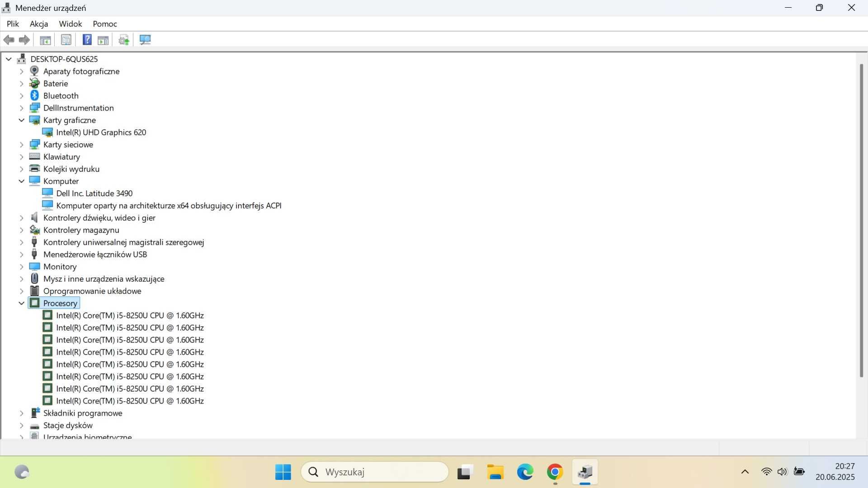Image resolution: width=868 pixels, height=488 pixels.
Task: Open the Plik menu
Action: click(x=13, y=23)
